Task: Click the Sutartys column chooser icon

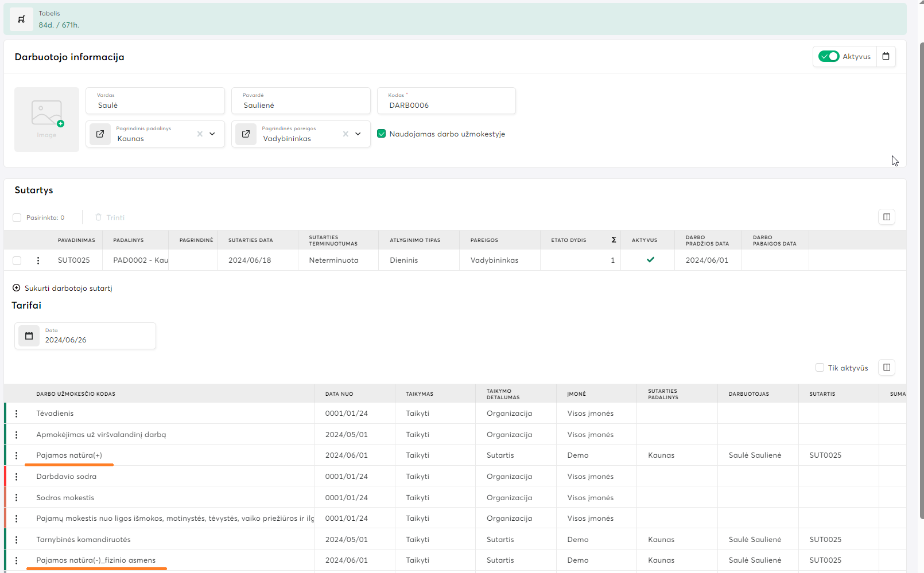Action: tap(886, 217)
